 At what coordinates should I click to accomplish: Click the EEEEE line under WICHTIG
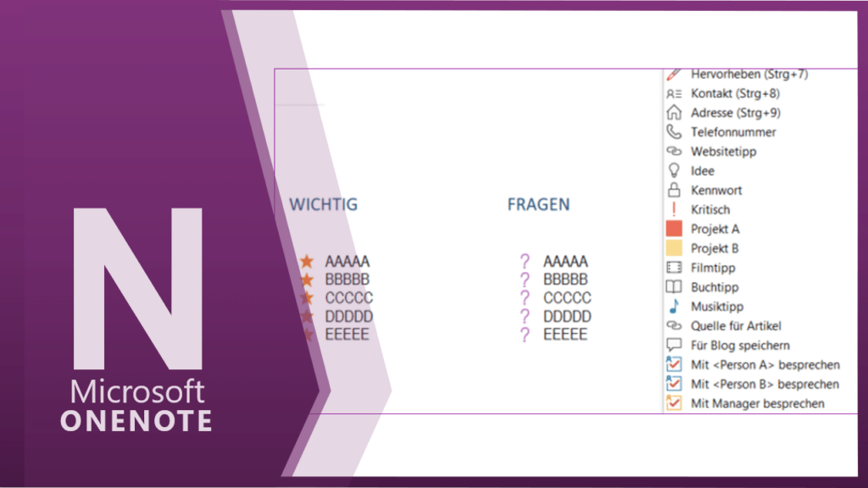[x=347, y=334]
